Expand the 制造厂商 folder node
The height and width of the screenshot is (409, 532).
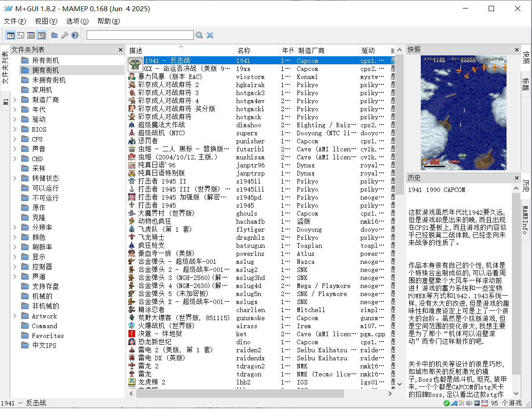tap(15, 100)
